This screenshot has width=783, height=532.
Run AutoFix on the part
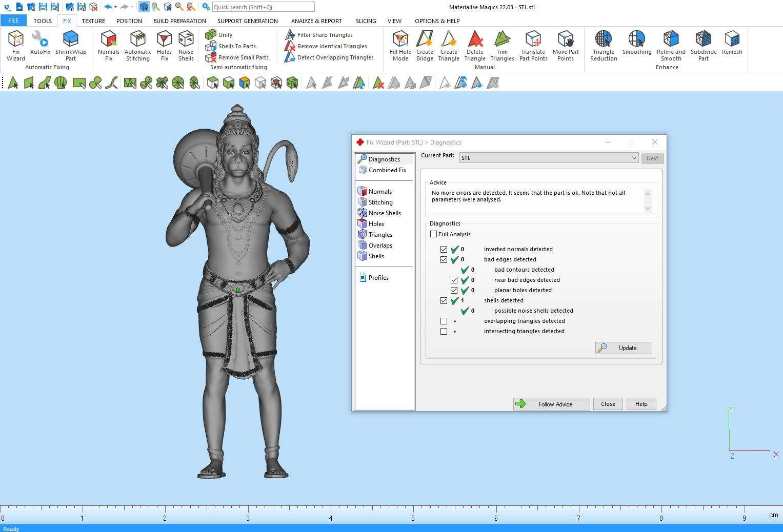(40, 44)
